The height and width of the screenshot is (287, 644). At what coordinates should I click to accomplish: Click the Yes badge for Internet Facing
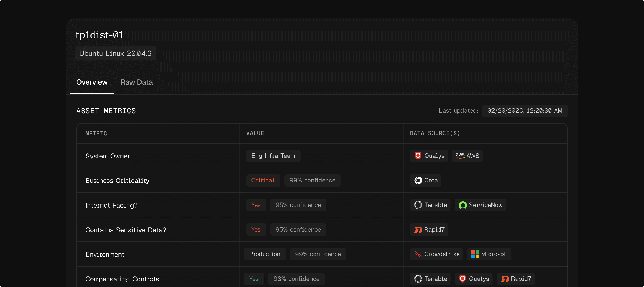point(256,205)
